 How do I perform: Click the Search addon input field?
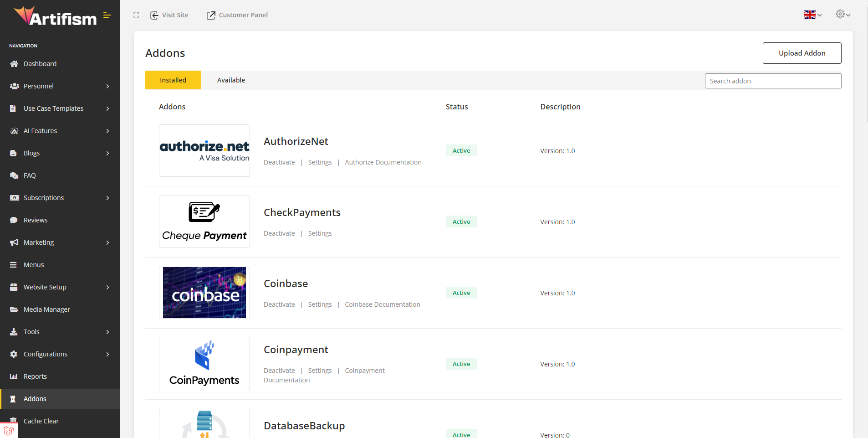[x=772, y=81]
